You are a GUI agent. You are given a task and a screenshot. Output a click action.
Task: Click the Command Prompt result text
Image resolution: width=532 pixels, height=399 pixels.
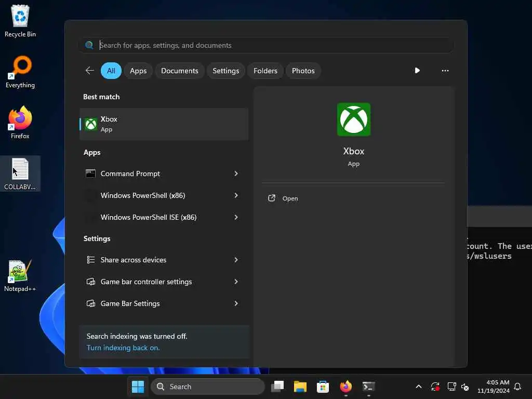pyautogui.click(x=130, y=174)
